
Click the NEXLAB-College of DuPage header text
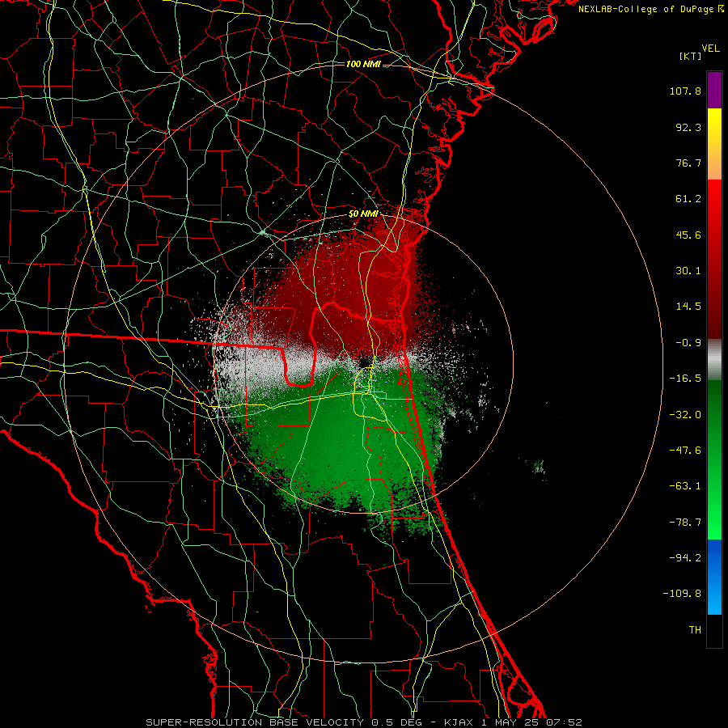pos(645,9)
